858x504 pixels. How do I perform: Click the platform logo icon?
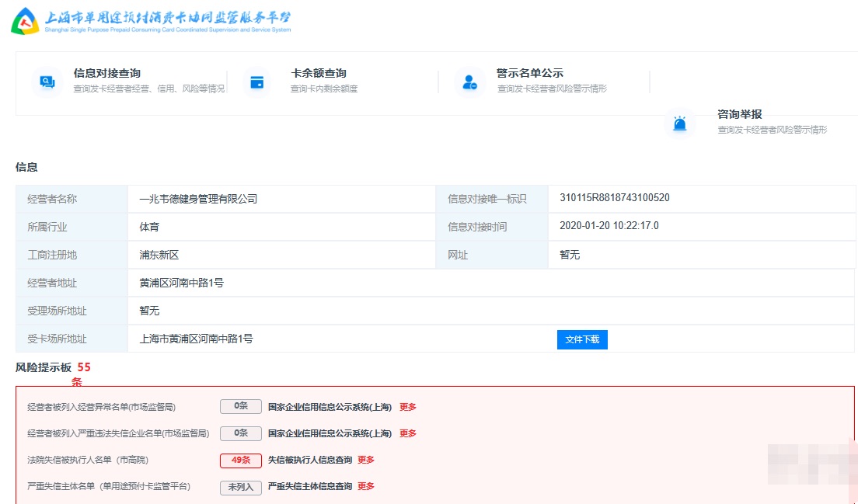pos(26,19)
